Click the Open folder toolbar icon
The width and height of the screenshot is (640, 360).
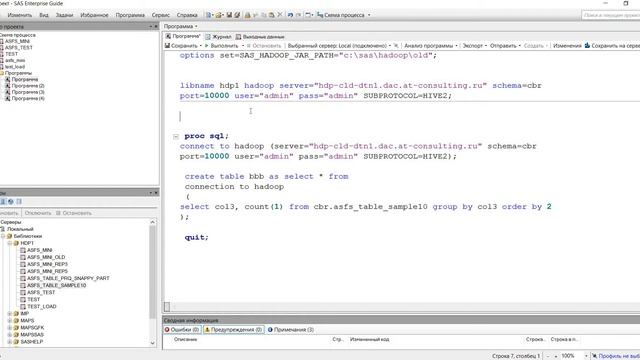tap(218, 15)
